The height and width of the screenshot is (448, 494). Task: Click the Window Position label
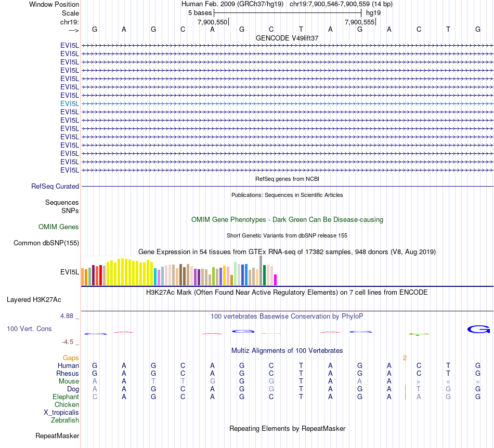coord(54,4)
